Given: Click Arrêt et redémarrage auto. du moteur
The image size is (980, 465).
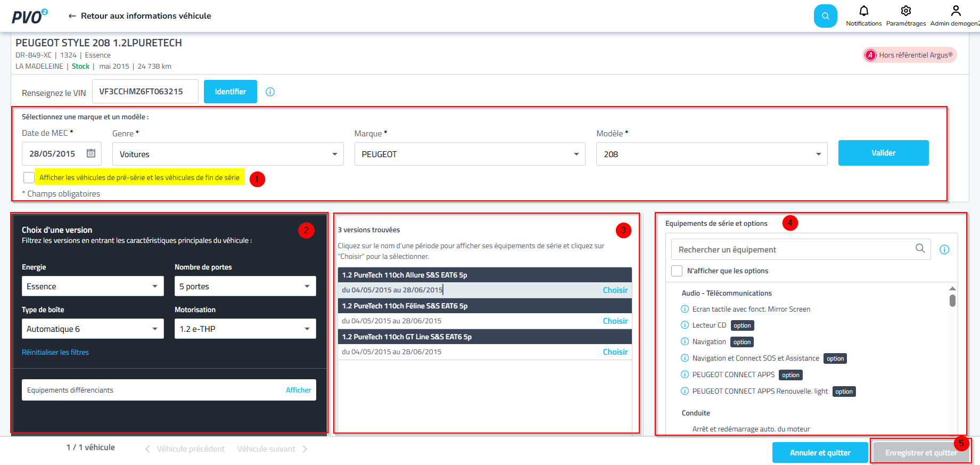Looking at the screenshot, I should click(x=751, y=429).
